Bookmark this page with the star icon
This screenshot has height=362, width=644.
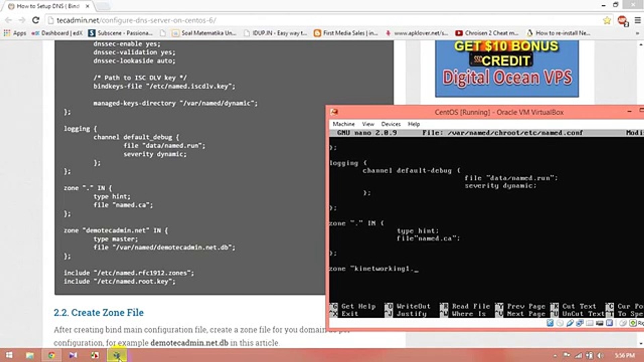(607, 20)
